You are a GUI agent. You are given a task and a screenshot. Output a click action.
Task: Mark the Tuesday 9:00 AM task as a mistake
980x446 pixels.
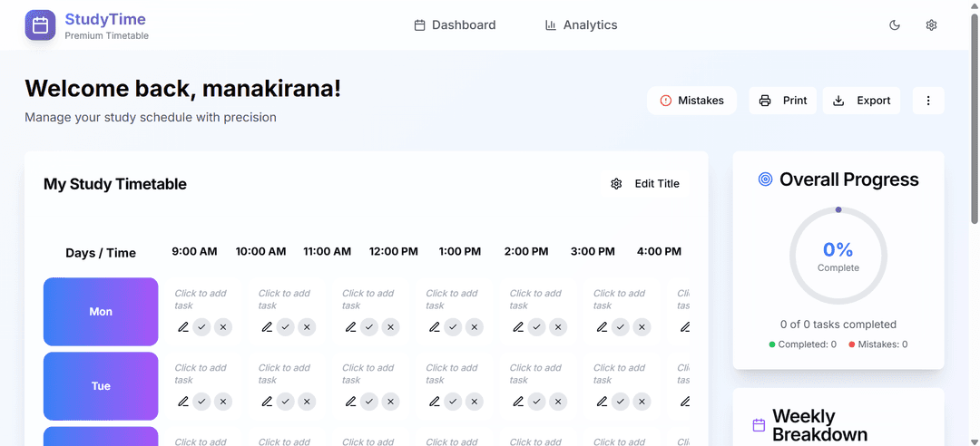[x=223, y=401]
